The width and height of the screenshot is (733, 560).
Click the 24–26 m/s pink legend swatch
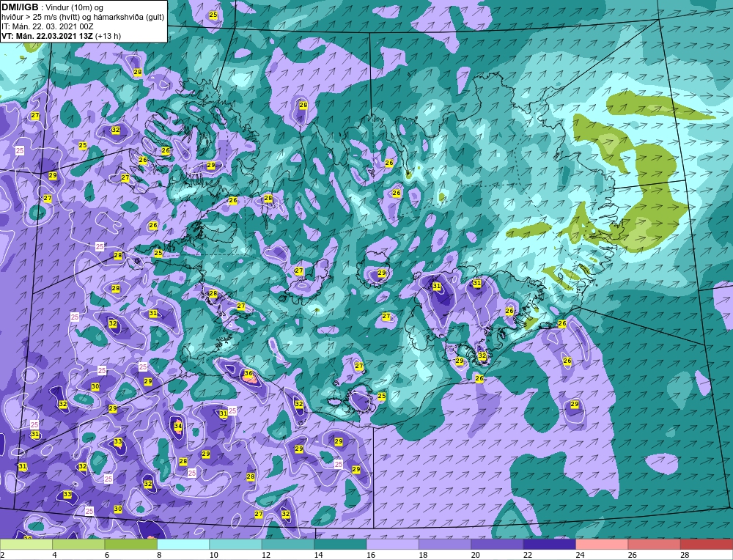click(x=602, y=544)
